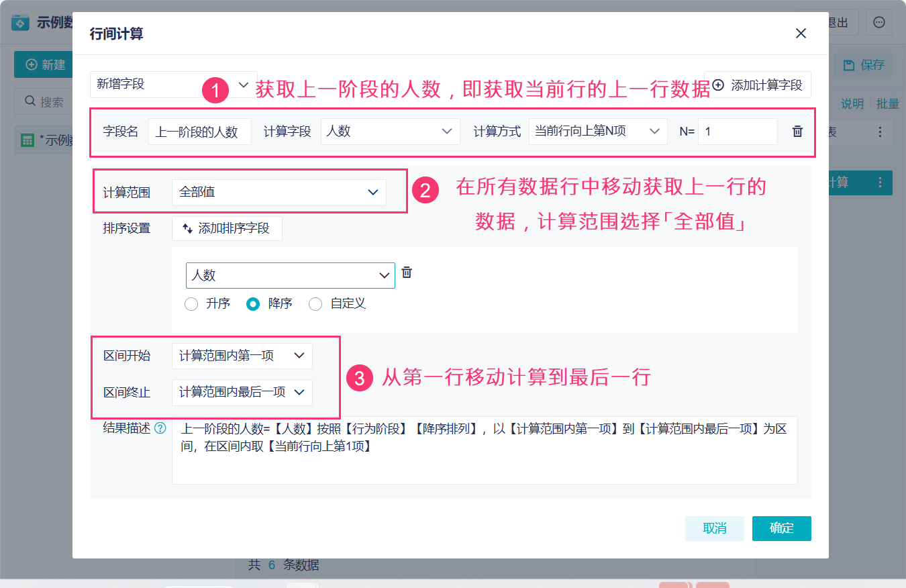The image size is (906, 588).
Task: Click 新建 button in background window
Action: click(44, 65)
